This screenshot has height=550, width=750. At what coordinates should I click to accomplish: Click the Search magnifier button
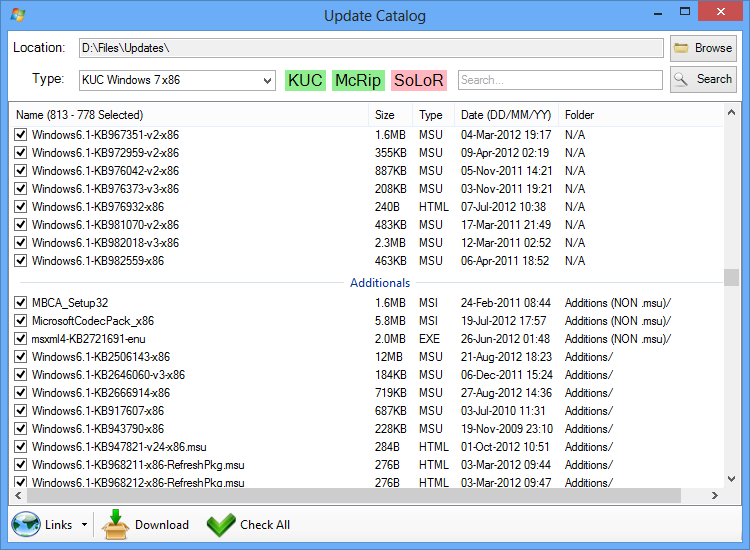703,79
